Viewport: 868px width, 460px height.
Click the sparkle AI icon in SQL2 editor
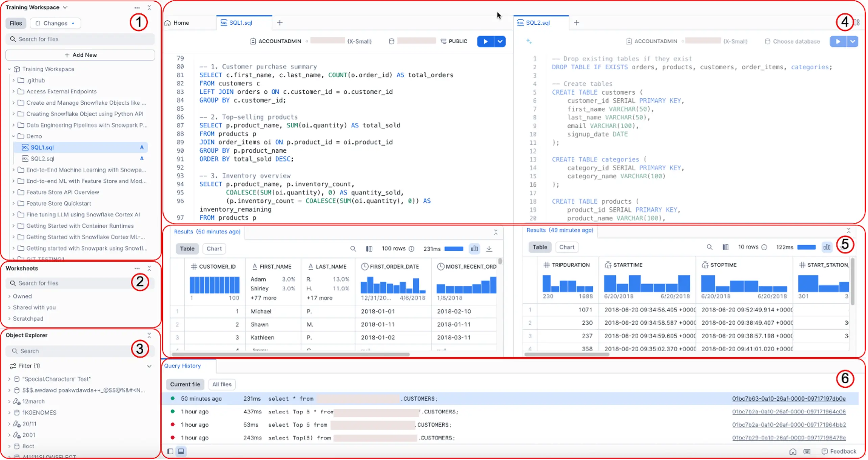(x=529, y=41)
